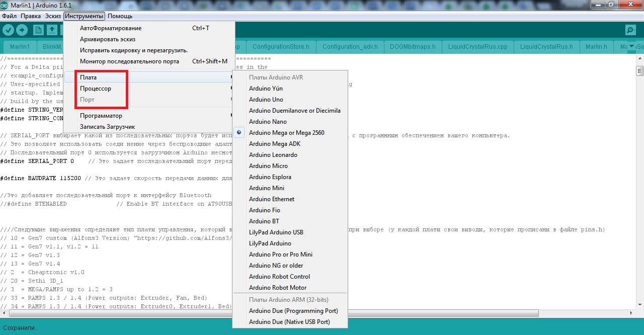Click the editor vertical scrollbar thumb
This screenshot has width=644, height=335.
tap(639, 70)
